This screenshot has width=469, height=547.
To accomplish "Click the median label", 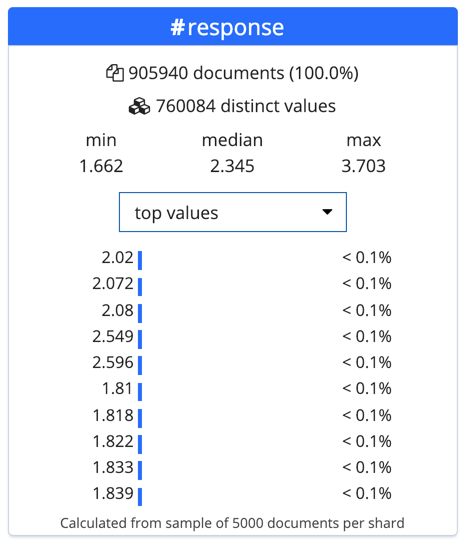I will [232, 140].
